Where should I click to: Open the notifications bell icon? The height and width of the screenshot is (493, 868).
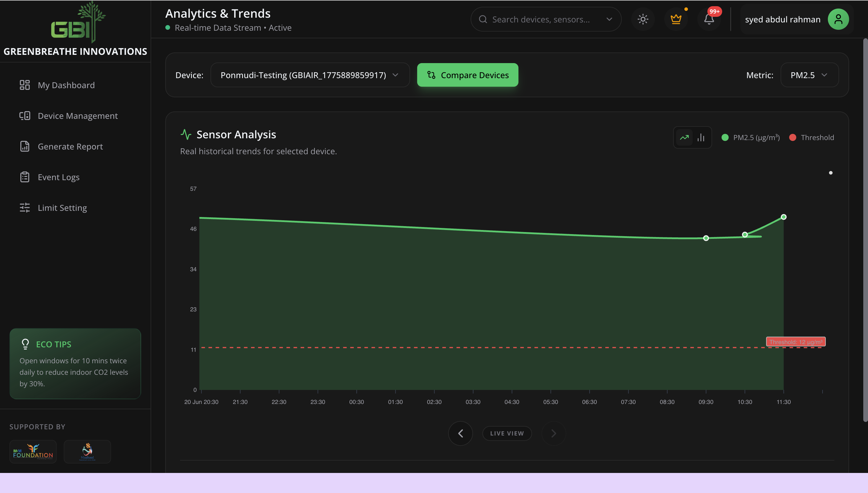tap(709, 19)
